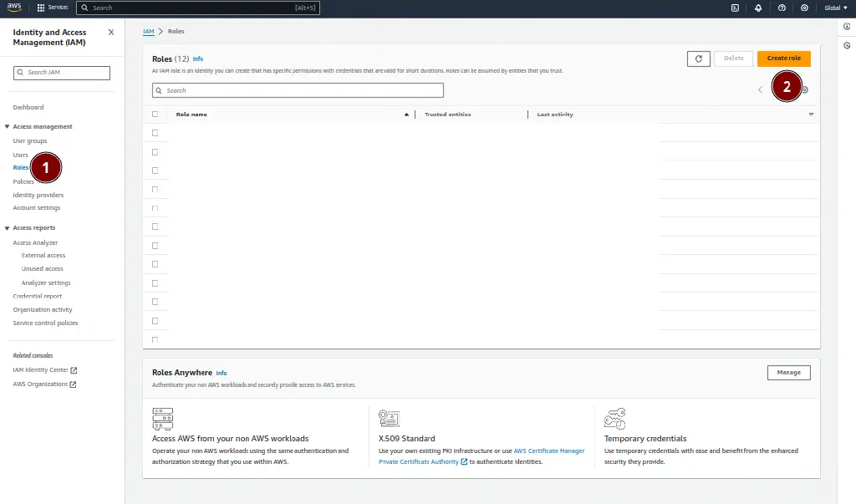
Task: Open IAM Identity Center related console
Action: (x=40, y=370)
